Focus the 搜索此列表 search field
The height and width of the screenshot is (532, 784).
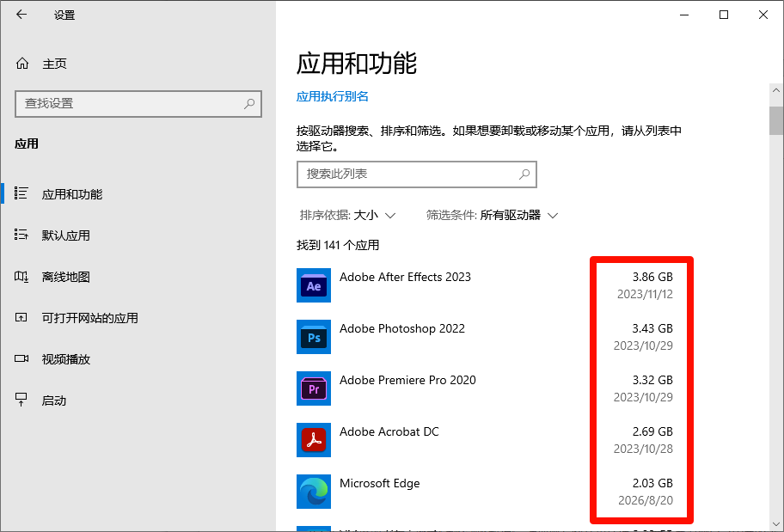416,174
